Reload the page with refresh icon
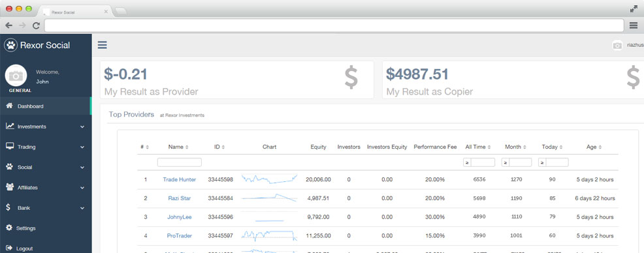Viewport: 644px width, 253px height. point(36,25)
